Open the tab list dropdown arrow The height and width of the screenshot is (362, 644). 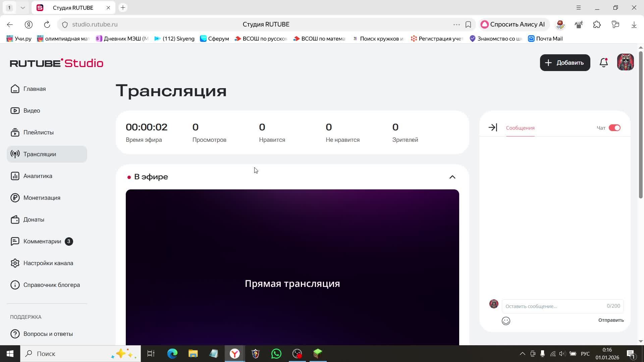click(x=23, y=7)
